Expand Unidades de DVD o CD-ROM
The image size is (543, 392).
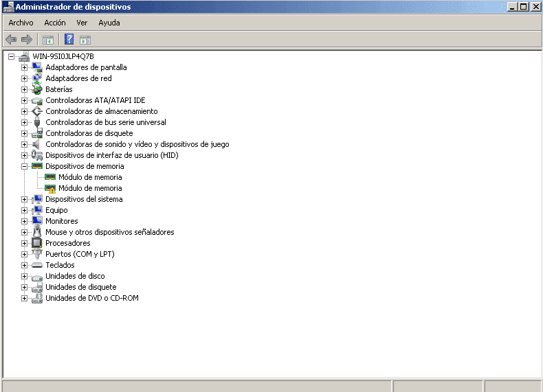click(24, 298)
